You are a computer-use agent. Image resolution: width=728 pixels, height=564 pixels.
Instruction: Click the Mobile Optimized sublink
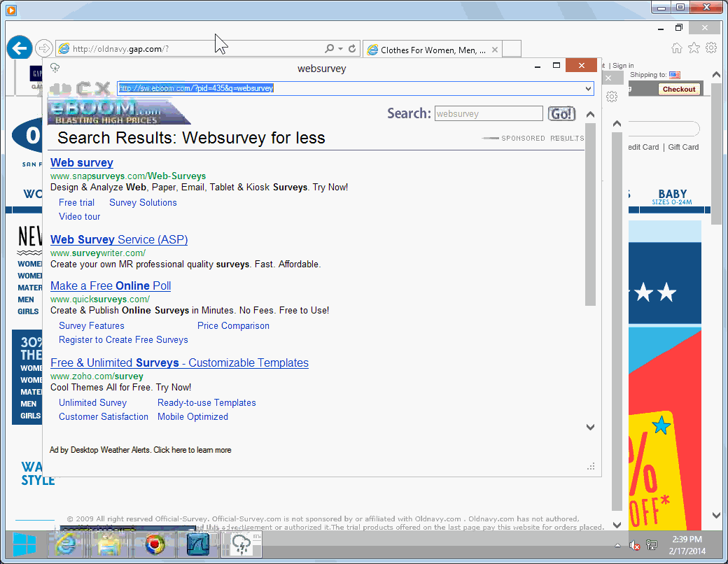pyautogui.click(x=192, y=416)
